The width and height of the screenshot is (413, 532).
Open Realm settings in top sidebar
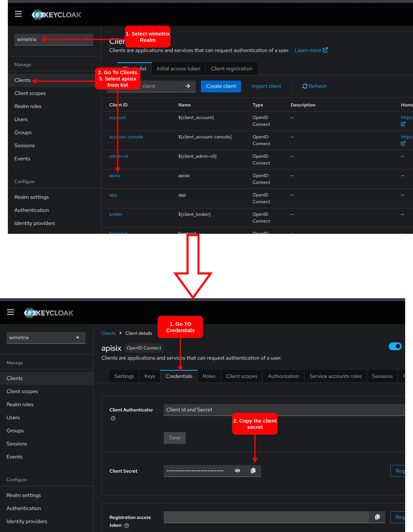[x=54, y=197]
